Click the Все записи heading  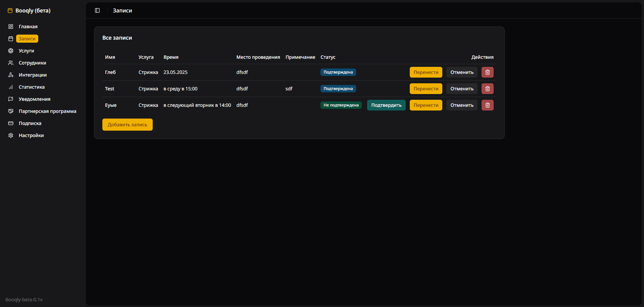tap(117, 38)
